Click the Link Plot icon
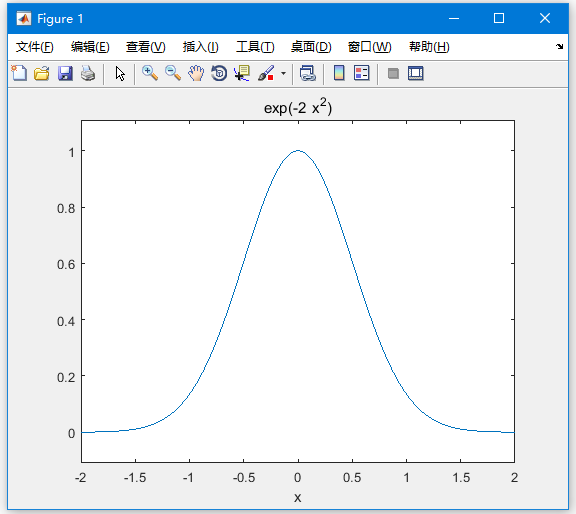Viewport: 576px width, 514px height. click(x=307, y=73)
